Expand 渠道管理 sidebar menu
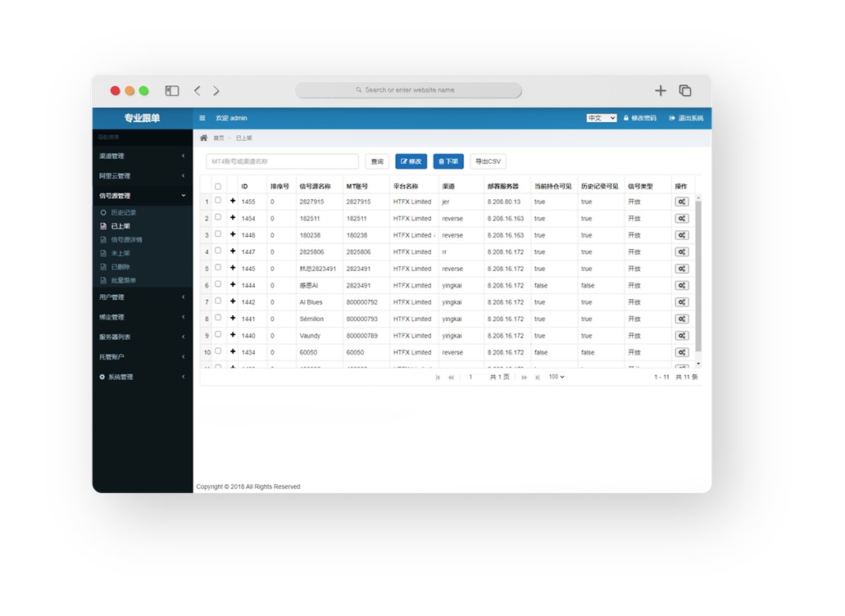 click(x=143, y=156)
